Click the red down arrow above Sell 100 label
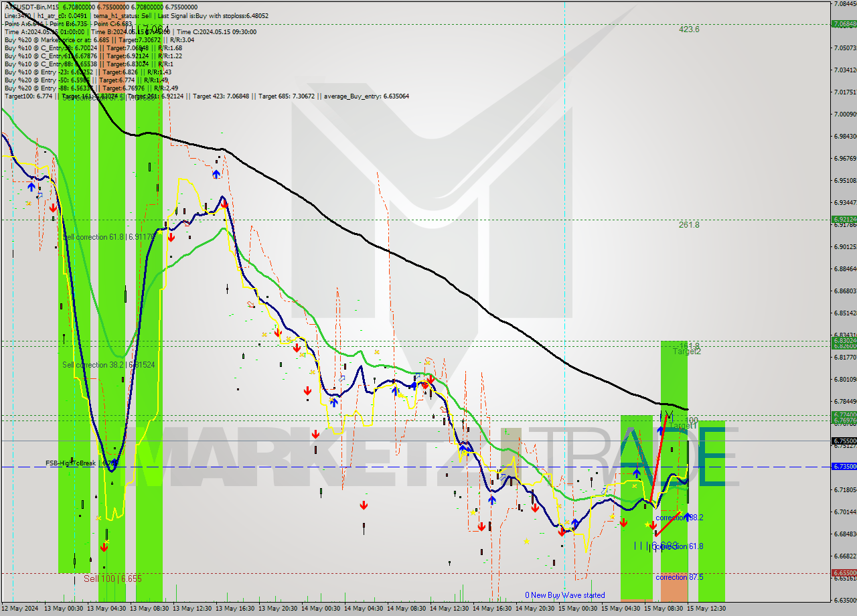This screenshot has width=857, height=616. click(x=104, y=547)
